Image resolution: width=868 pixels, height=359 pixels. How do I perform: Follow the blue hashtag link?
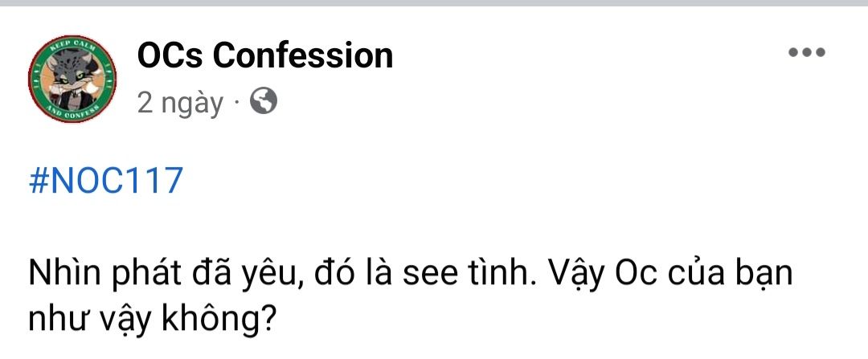pos(105,182)
